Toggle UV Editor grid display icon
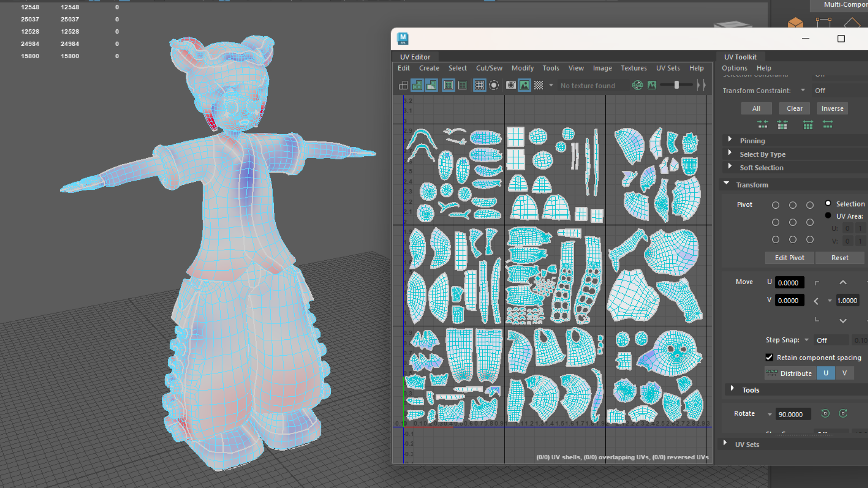868x488 pixels. (x=480, y=85)
